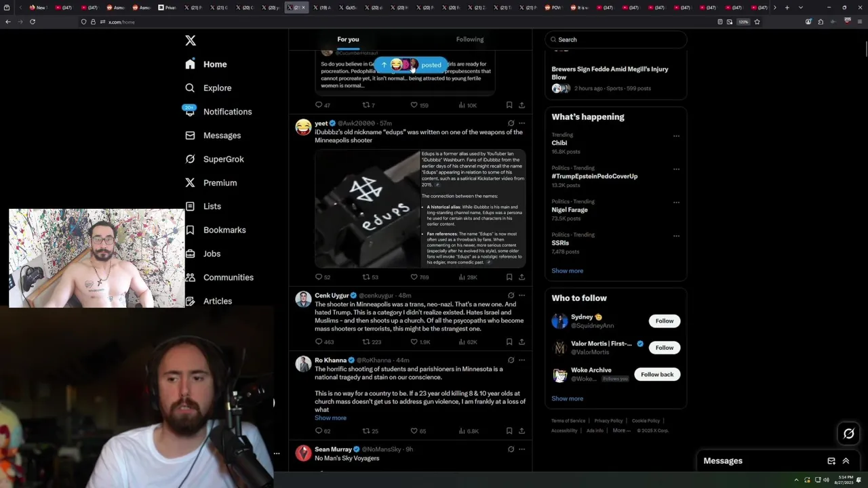868x488 pixels.
Task: Click the new posts pill
Action: click(x=410, y=65)
